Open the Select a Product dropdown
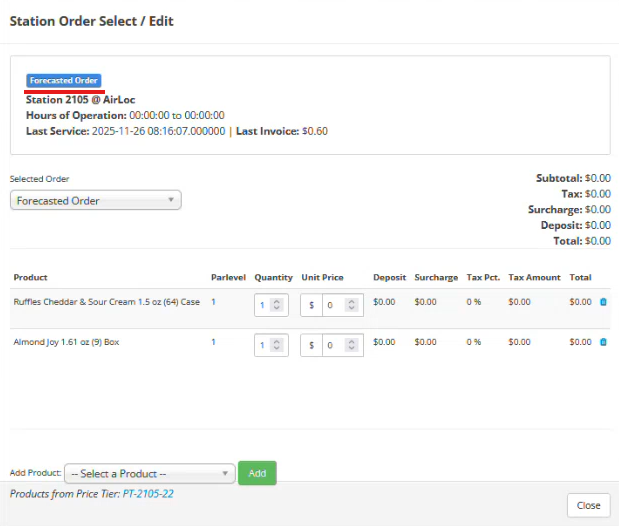This screenshot has height=526, width=619. (x=150, y=473)
